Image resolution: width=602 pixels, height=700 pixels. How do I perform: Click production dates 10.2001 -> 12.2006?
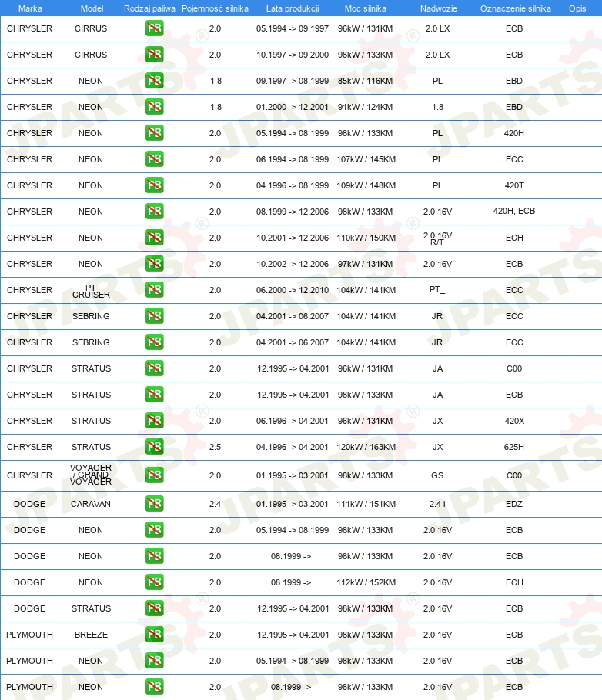[293, 238]
